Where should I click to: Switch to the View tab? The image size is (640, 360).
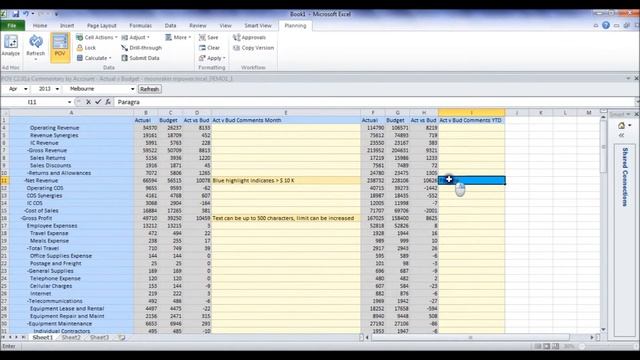point(225,26)
